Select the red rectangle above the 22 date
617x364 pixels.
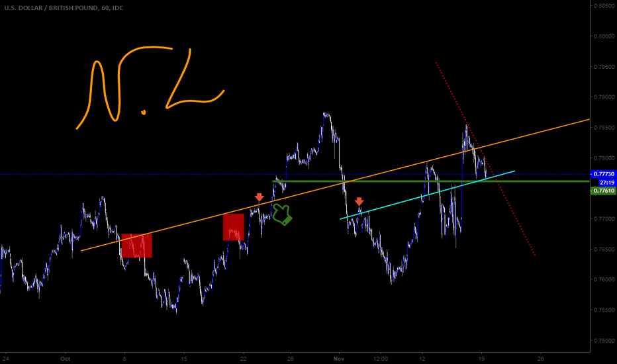234,227
